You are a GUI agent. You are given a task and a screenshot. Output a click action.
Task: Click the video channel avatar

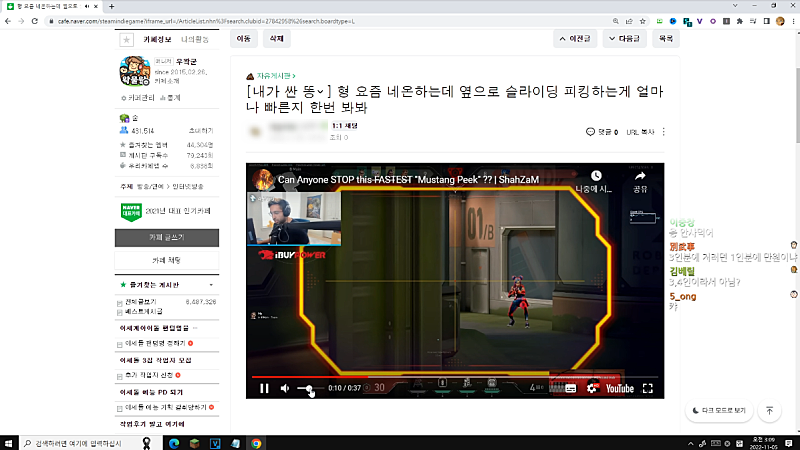tap(263, 180)
